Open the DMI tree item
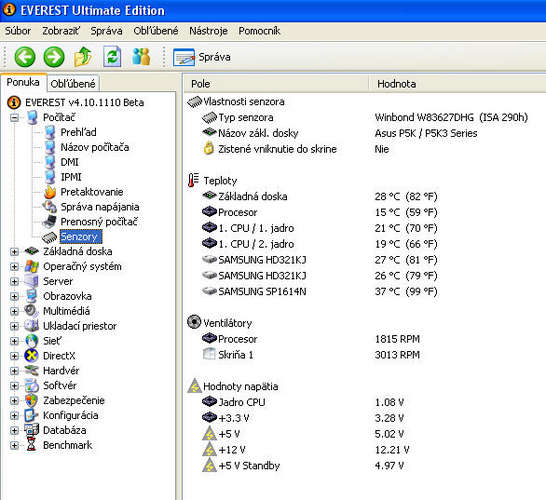Viewport: 546px width, 500px height. [x=70, y=162]
